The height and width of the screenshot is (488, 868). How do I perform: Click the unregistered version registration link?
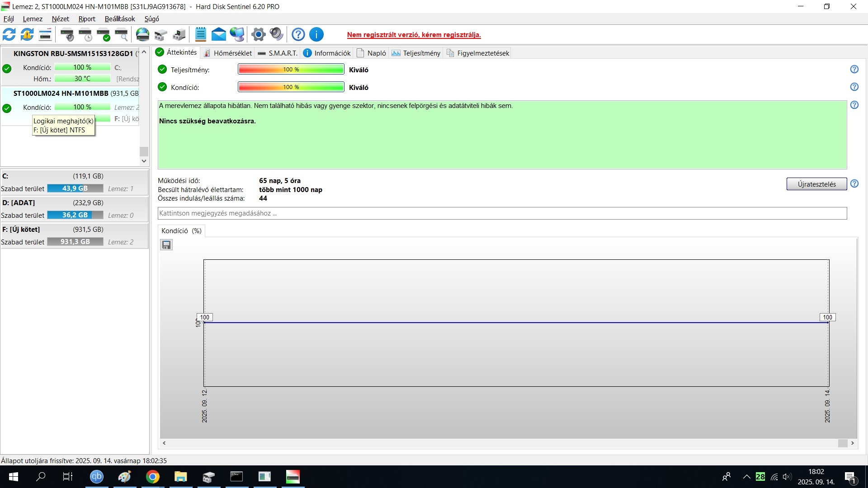(414, 35)
